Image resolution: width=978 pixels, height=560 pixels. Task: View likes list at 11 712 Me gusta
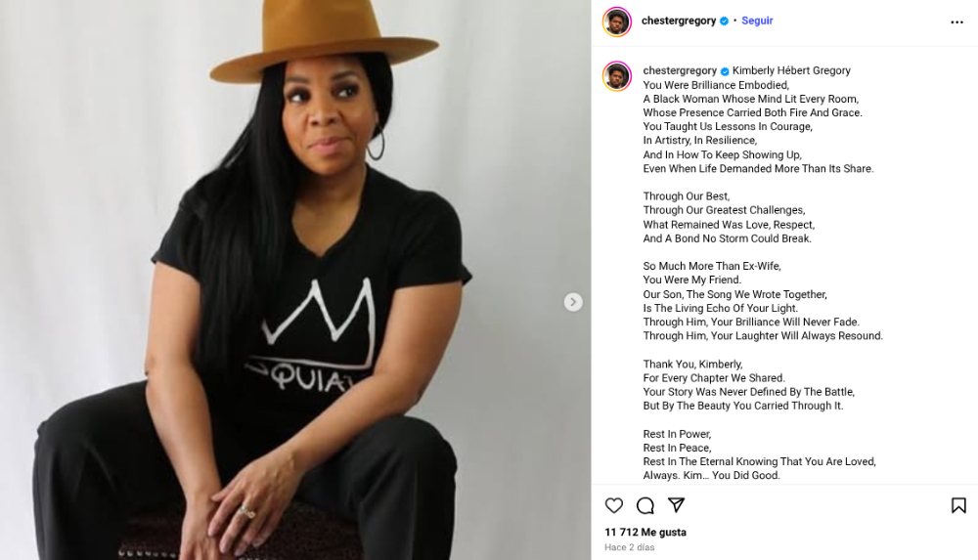(645, 532)
